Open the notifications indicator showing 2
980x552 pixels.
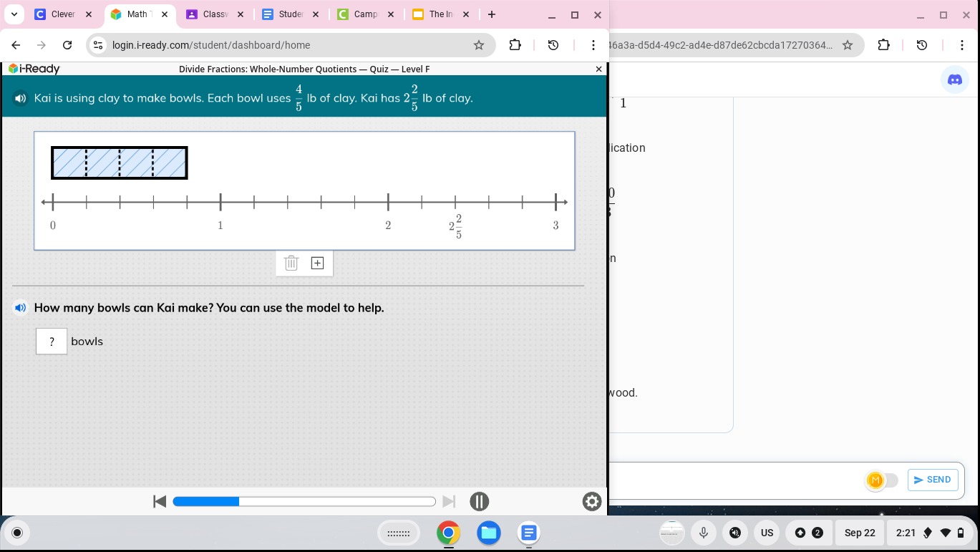(x=809, y=533)
